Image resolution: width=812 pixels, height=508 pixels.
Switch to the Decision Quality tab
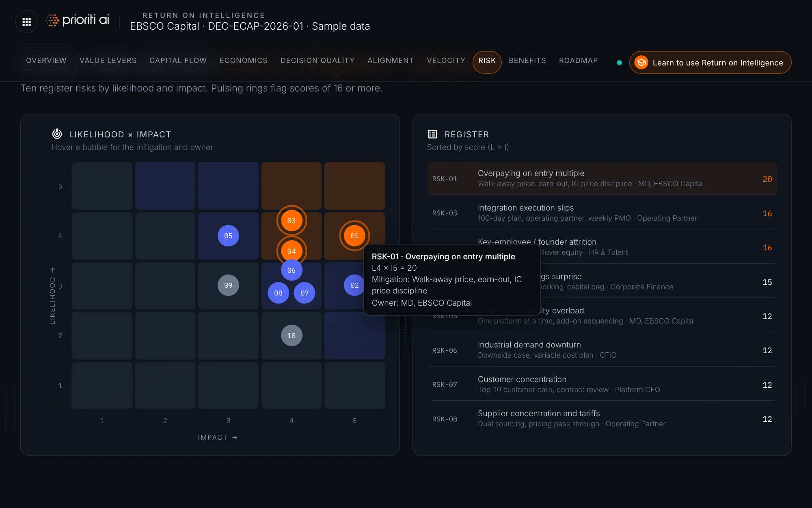(317, 61)
